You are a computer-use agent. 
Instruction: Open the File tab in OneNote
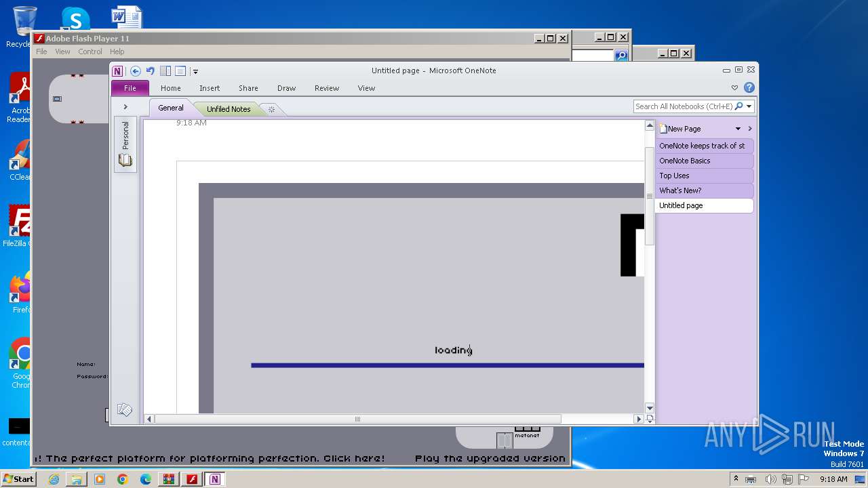pos(130,88)
